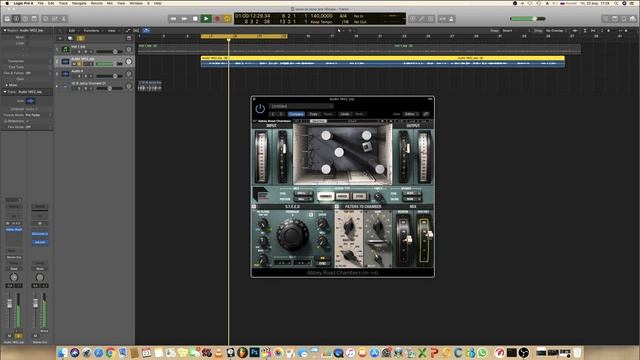Viewport: 640px width, 360px height.
Task: Click the Stop button in transport
Action: pos(195,18)
